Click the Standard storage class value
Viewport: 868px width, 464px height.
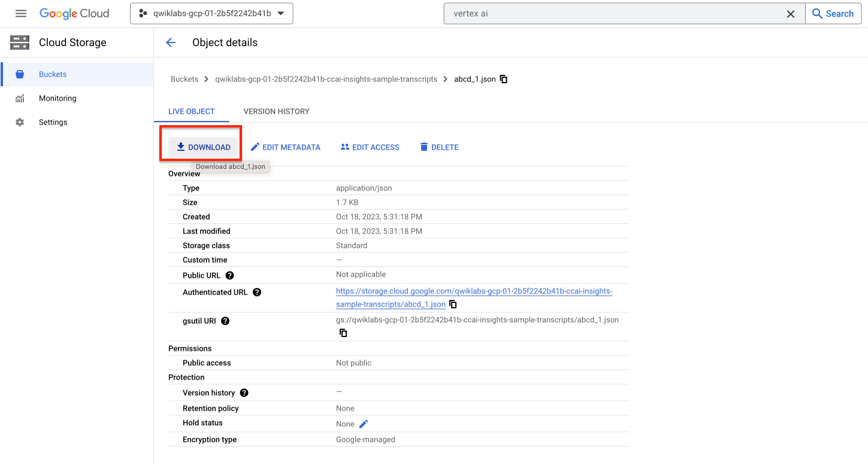click(352, 245)
